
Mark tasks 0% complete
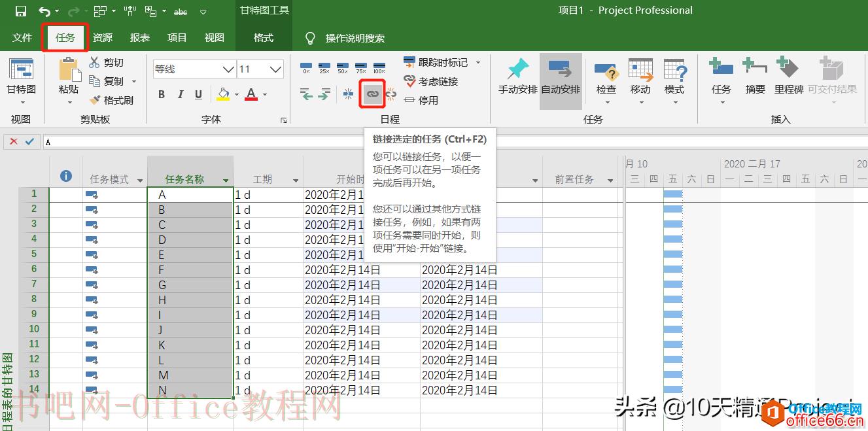pyautogui.click(x=306, y=67)
